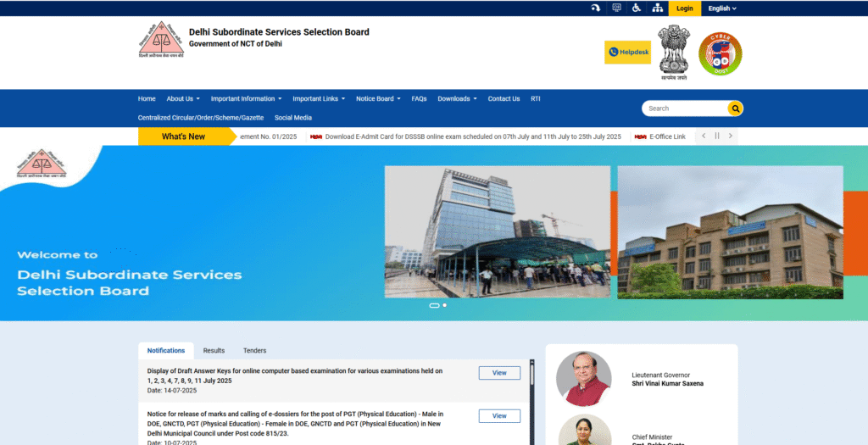This screenshot has height=445, width=868.
Task: Open the FAQs menu item
Action: pyautogui.click(x=419, y=98)
